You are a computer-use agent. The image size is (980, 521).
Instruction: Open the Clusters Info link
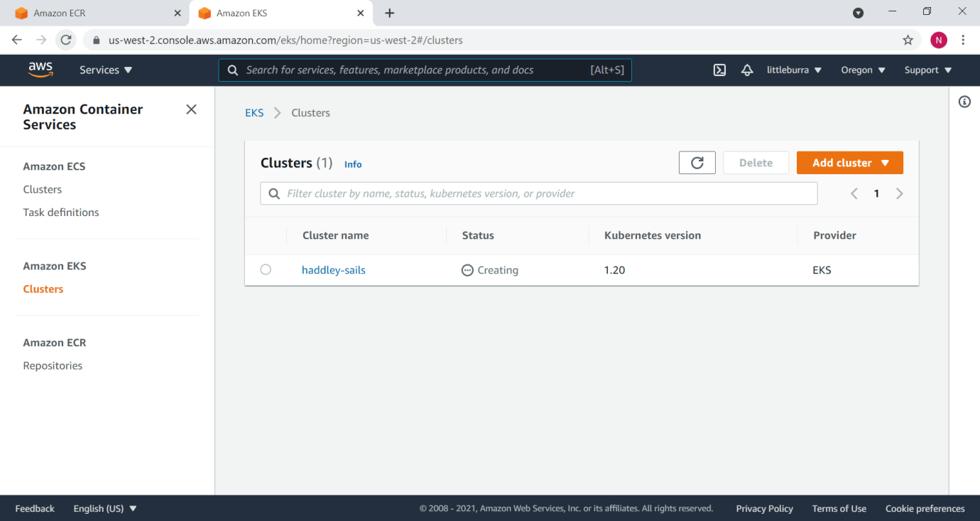(353, 164)
